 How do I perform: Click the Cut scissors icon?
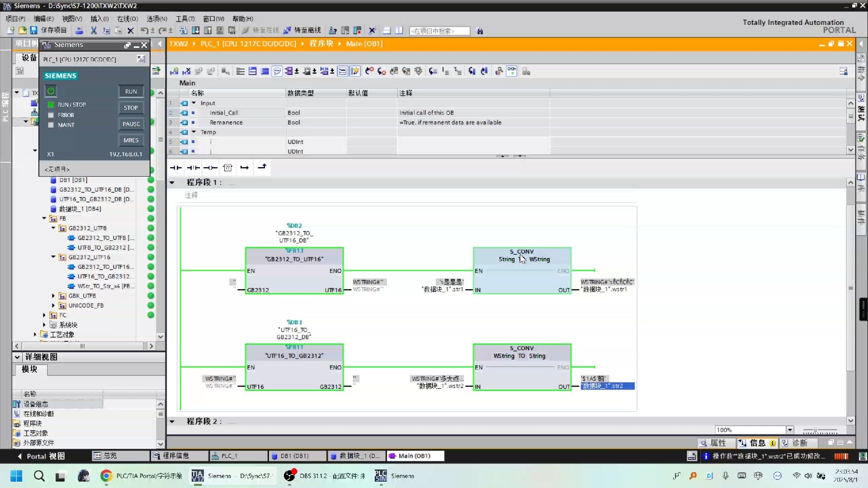click(94, 30)
